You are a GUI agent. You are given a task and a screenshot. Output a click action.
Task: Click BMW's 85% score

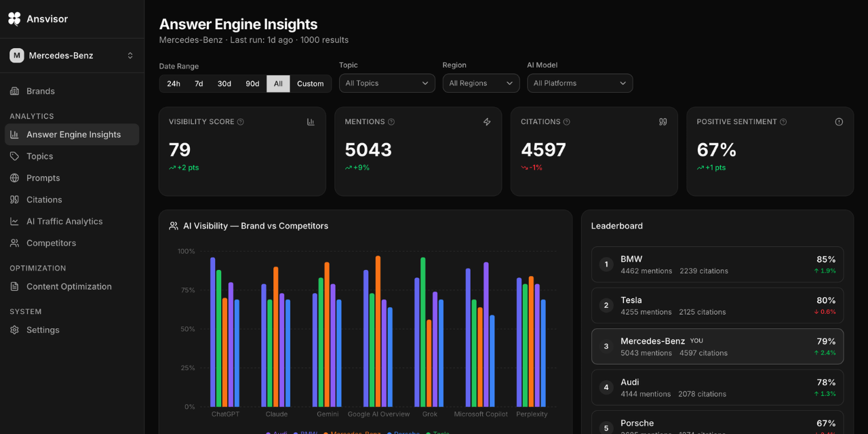click(x=826, y=259)
